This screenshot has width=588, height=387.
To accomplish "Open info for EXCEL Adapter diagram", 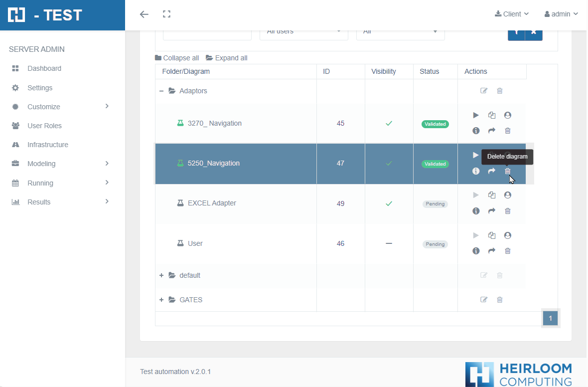I will 476,211.
